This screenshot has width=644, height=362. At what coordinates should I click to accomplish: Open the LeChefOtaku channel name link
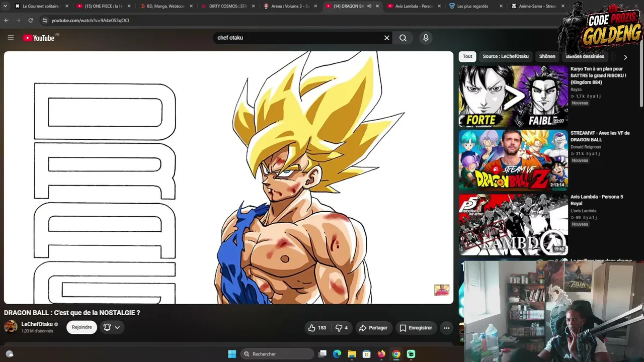click(x=37, y=324)
